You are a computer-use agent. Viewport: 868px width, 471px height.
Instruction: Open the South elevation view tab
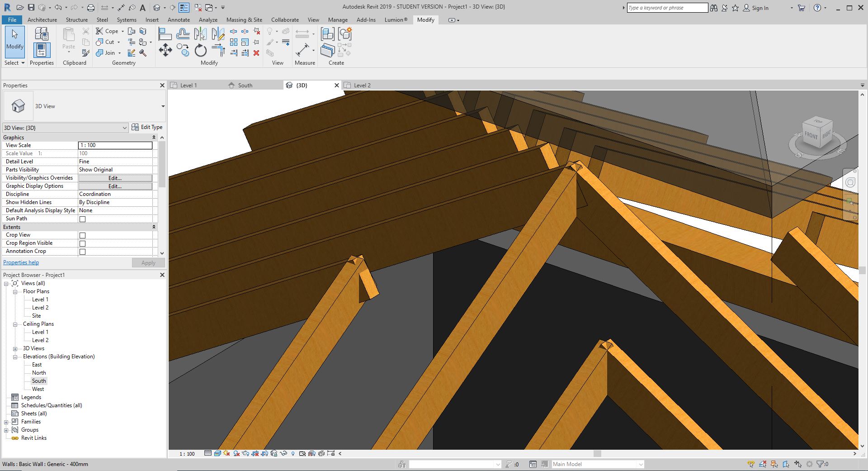coord(244,85)
